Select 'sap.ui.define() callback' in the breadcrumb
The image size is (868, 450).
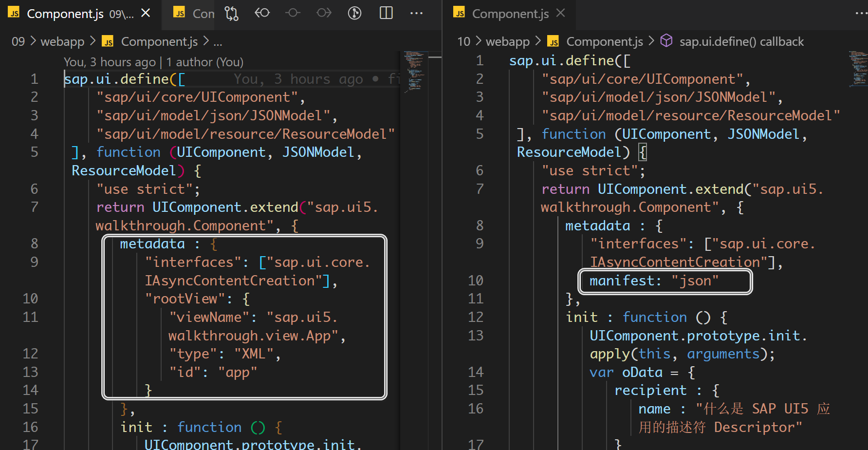click(x=741, y=41)
